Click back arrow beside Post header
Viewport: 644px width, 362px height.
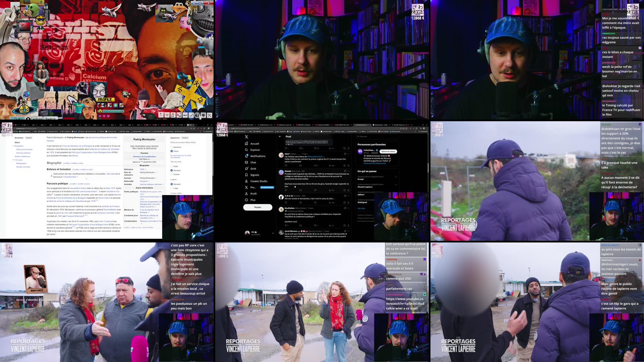(280, 137)
